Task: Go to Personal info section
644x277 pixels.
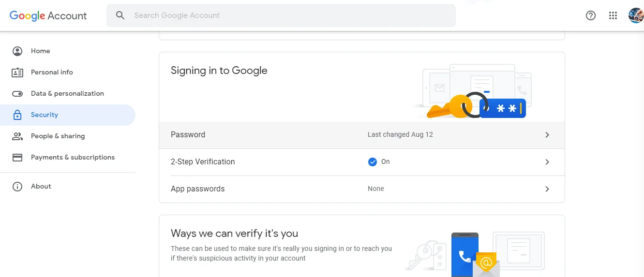Action: tap(52, 73)
